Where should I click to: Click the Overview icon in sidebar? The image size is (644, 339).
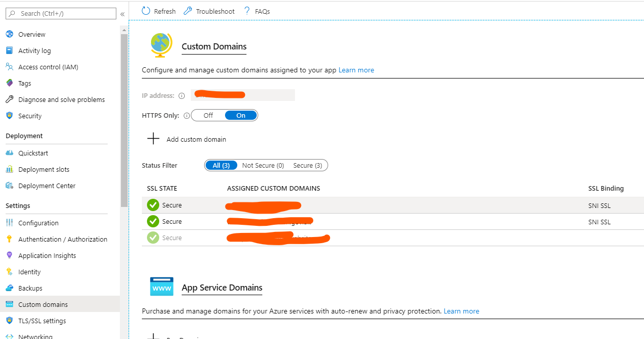9,34
